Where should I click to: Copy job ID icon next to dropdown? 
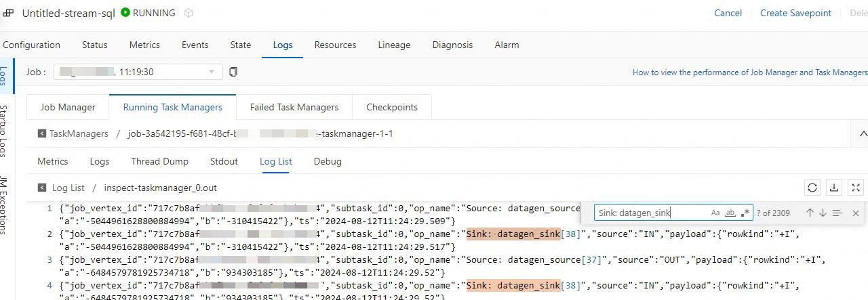(233, 72)
